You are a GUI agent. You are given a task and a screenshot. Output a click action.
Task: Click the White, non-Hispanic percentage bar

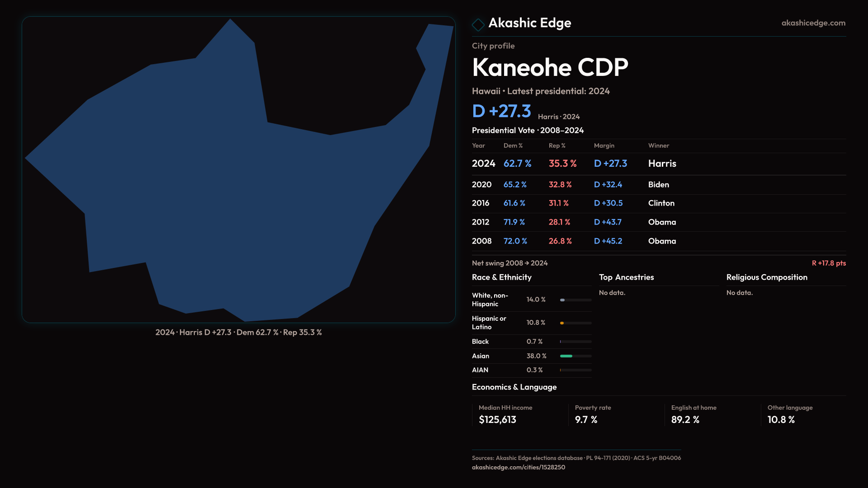[563, 300]
